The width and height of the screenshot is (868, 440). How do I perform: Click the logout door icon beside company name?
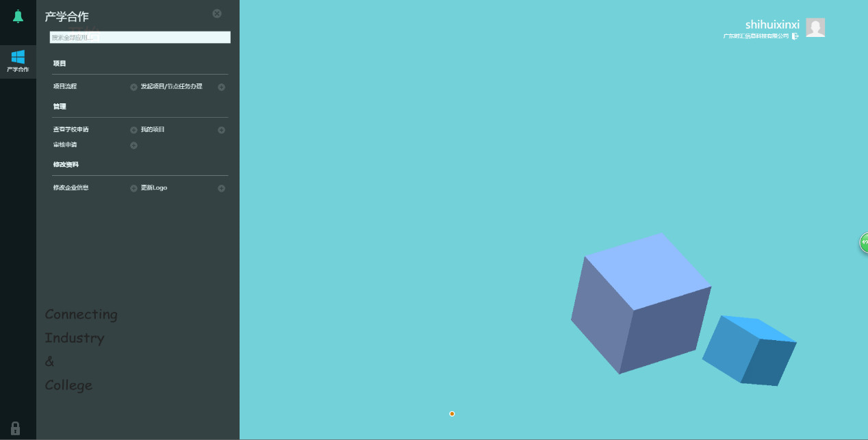pos(795,36)
